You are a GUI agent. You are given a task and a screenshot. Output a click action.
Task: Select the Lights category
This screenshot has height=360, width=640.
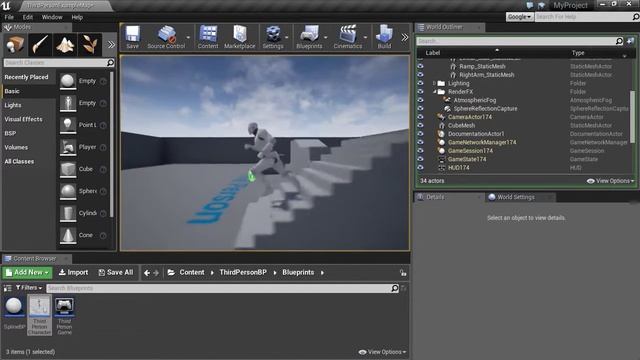[13, 105]
